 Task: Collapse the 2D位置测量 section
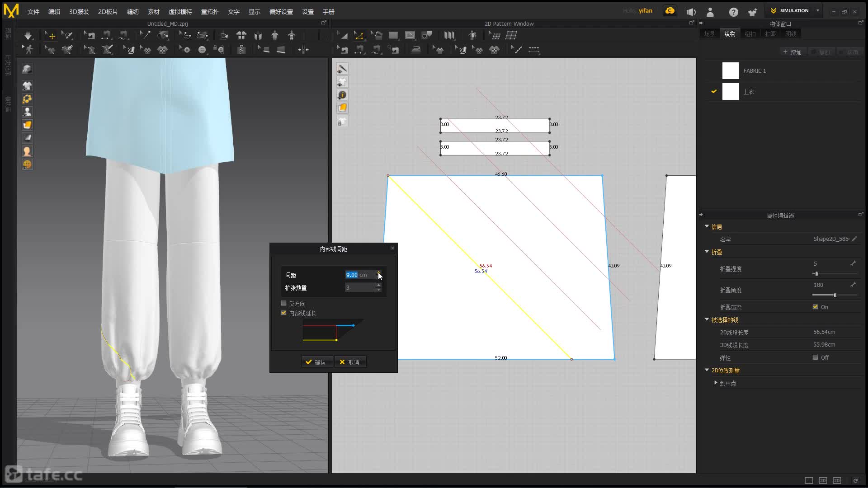[x=707, y=370]
